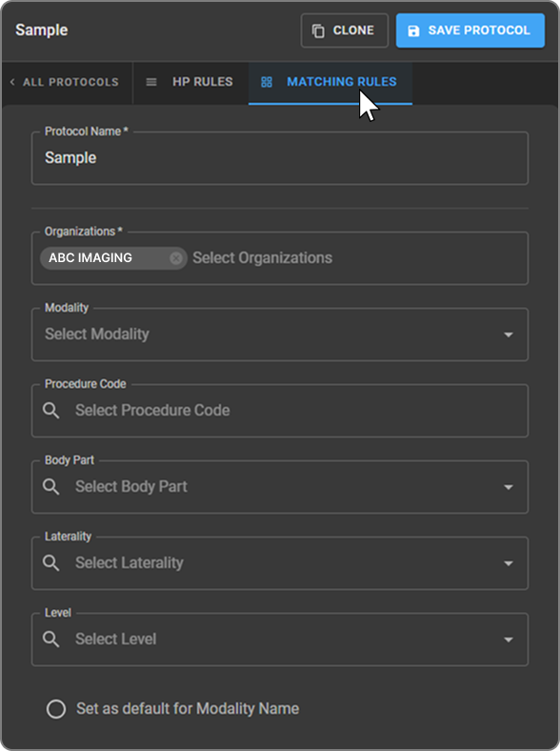Click the Matching Rules grid icon
560x751 pixels.
point(267,82)
